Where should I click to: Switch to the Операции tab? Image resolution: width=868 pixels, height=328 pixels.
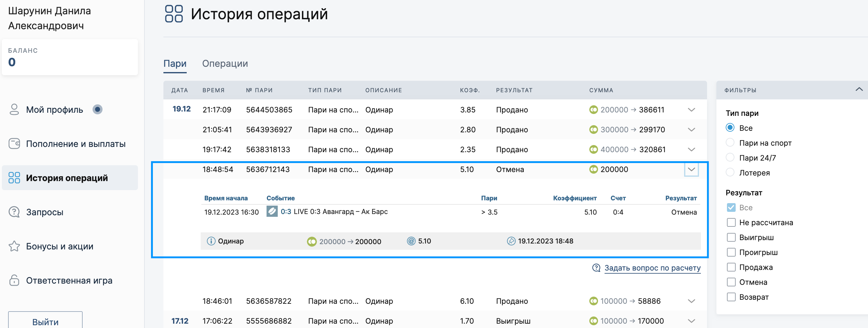pyautogui.click(x=225, y=64)
